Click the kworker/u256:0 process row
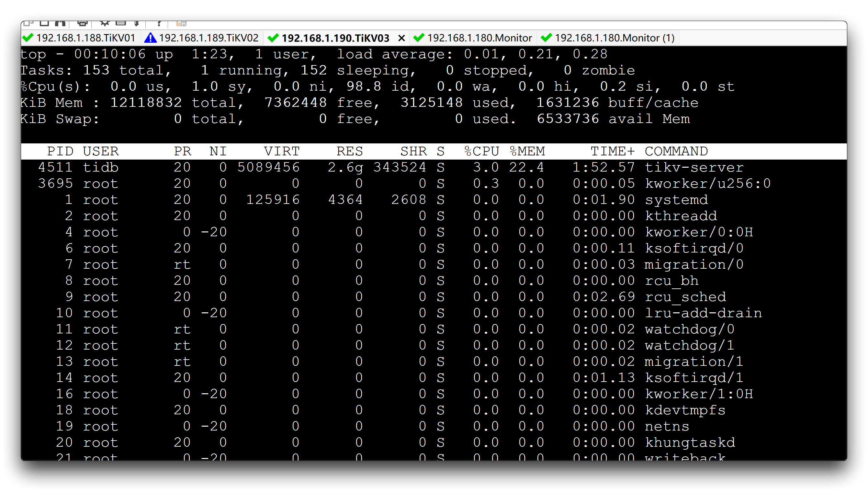 406,184
